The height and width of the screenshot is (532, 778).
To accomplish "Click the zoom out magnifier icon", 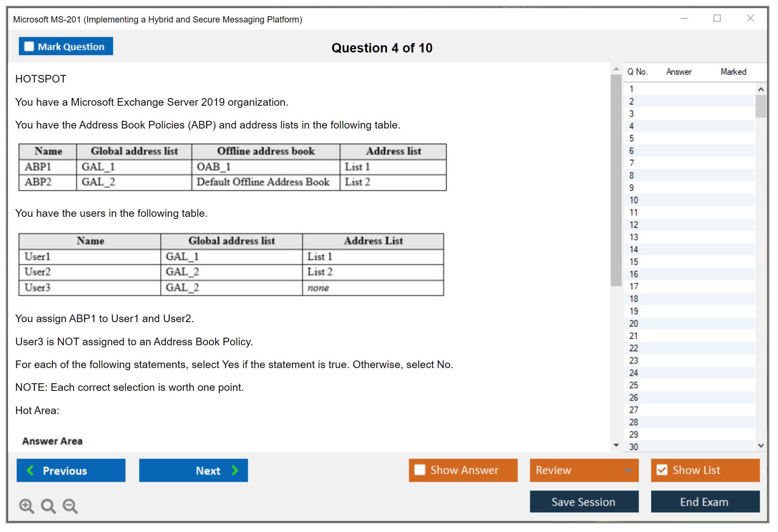I will (x=70, y=506).
